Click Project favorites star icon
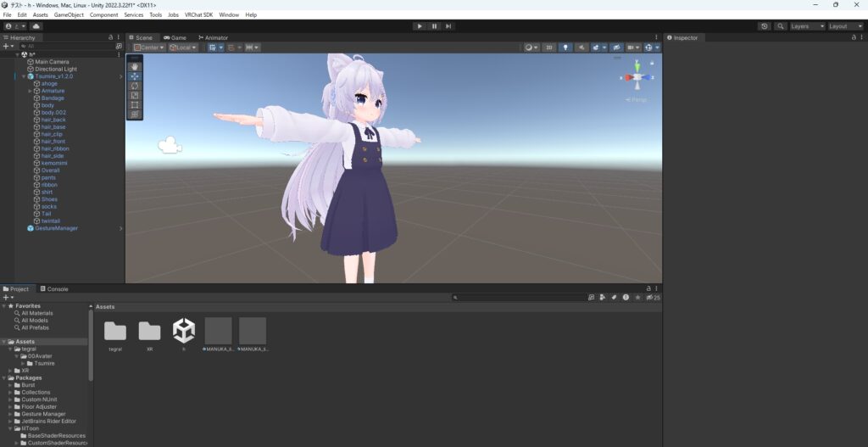 point(637,298)
